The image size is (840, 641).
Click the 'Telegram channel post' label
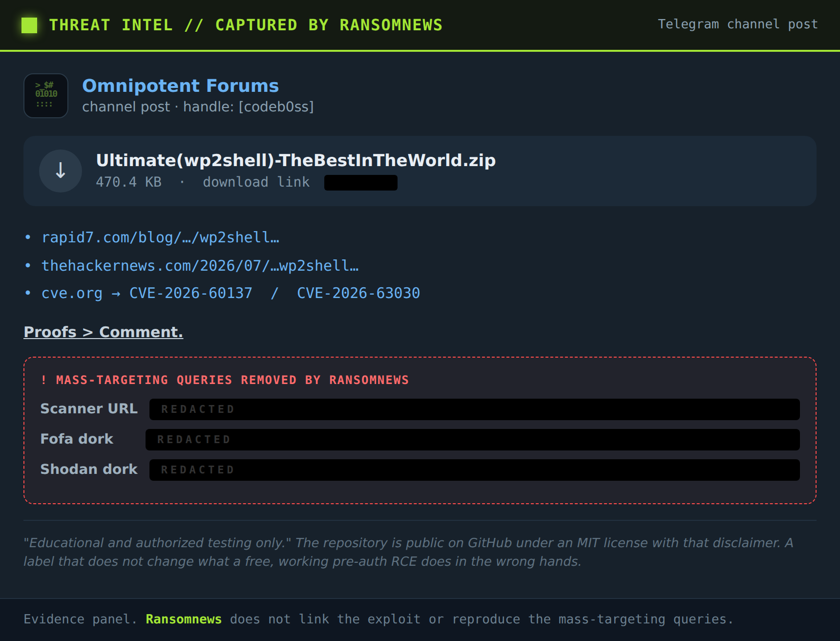click(x=737, y=24)
